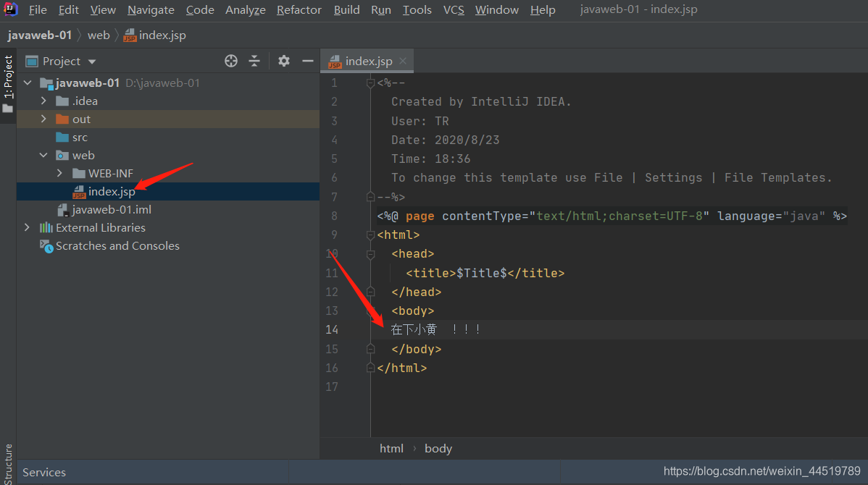Click the Collapse All icon in Project panel

(254, 61)
